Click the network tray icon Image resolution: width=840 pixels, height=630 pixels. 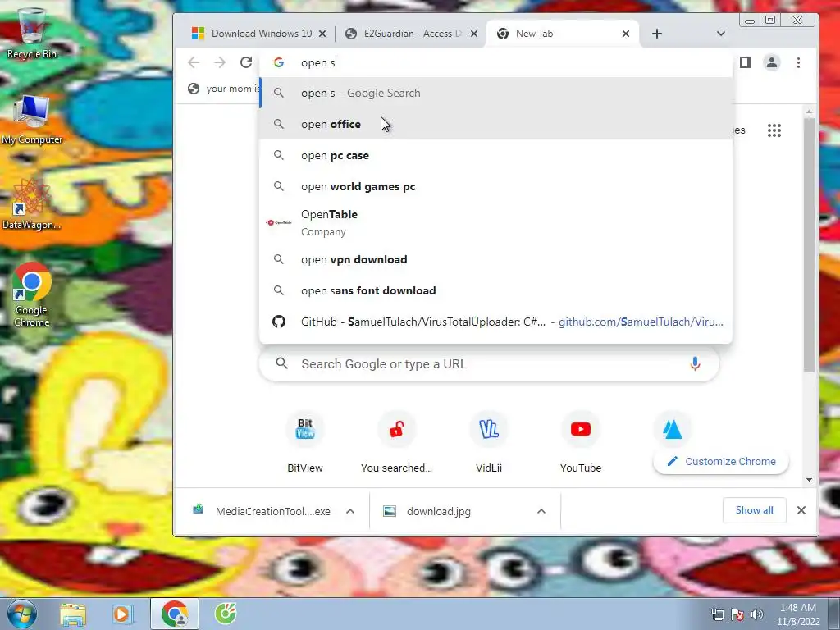[717, 614]
